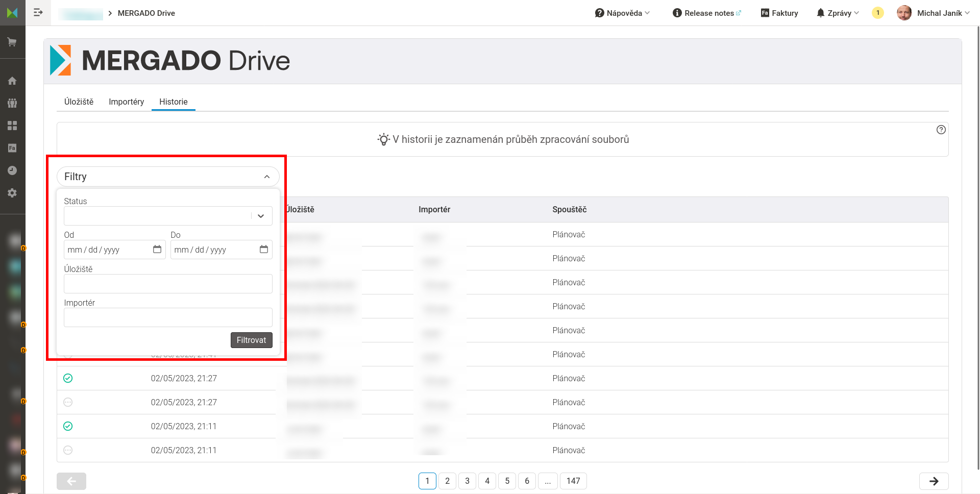Screen dimensions: 980x494
Task: Click the Úložiště filter text field
Action: (168, 284)
